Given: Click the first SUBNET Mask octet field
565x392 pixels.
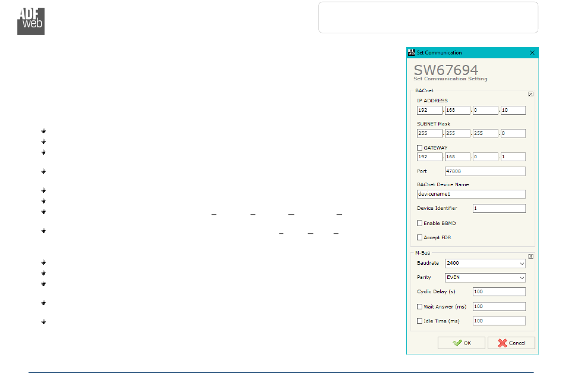Looking at the screenshot, I should coord(429,133).
